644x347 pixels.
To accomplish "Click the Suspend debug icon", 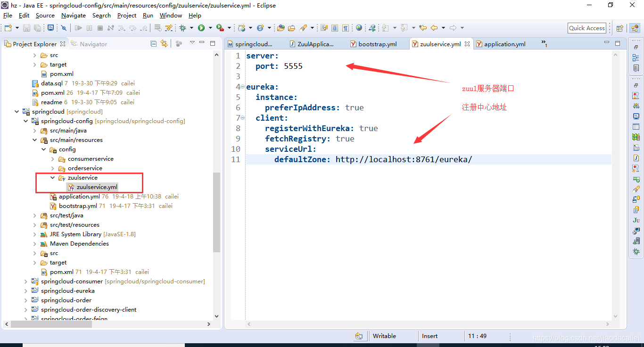I will 89,28.
